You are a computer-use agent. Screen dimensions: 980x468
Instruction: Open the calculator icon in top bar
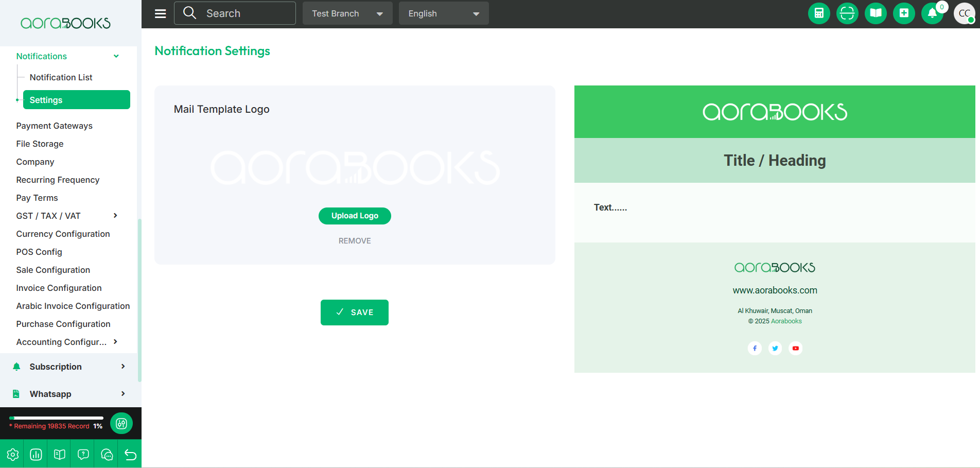coord(819,13)
